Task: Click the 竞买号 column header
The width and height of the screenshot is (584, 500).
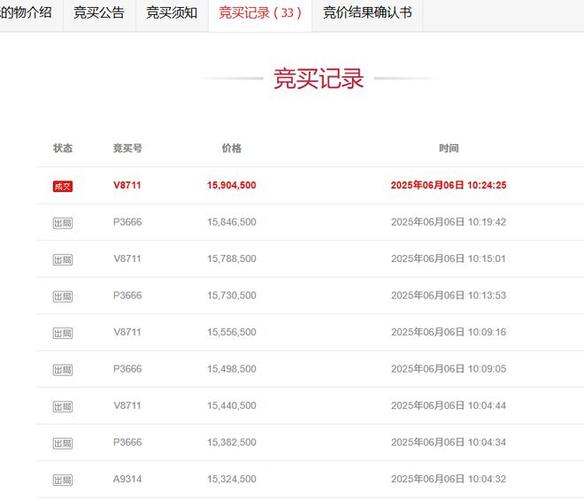Action: coord(127,148)
